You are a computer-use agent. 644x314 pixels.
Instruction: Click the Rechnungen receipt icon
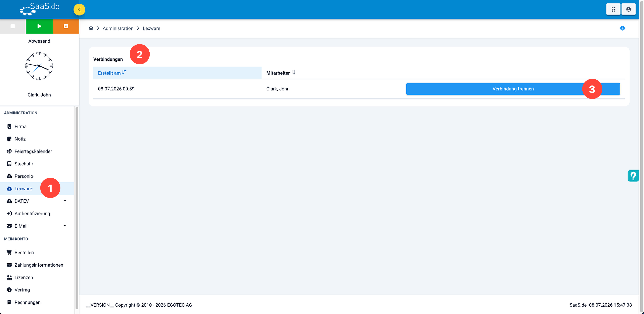[9, 302]
